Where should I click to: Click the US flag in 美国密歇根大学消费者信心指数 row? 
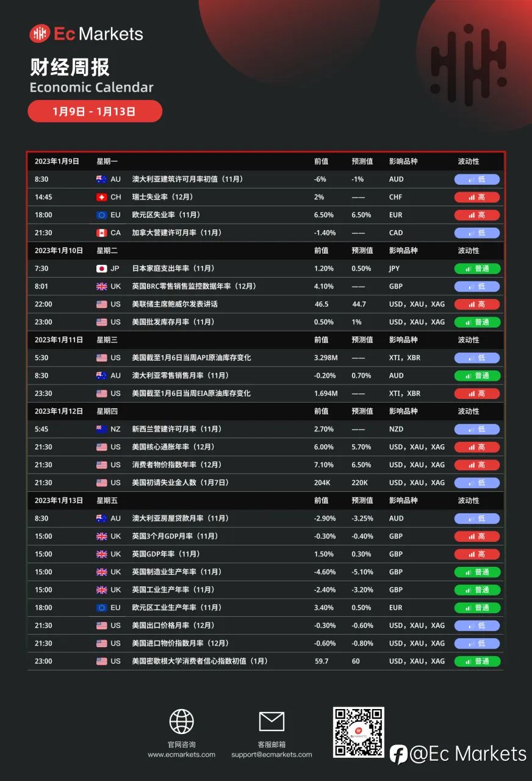[x=101, y=661]
